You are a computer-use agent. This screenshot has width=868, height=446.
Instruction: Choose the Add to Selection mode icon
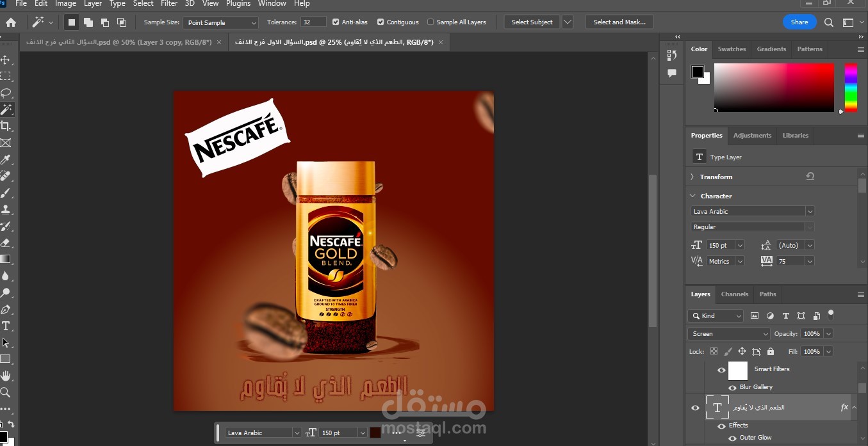(88, 22)
